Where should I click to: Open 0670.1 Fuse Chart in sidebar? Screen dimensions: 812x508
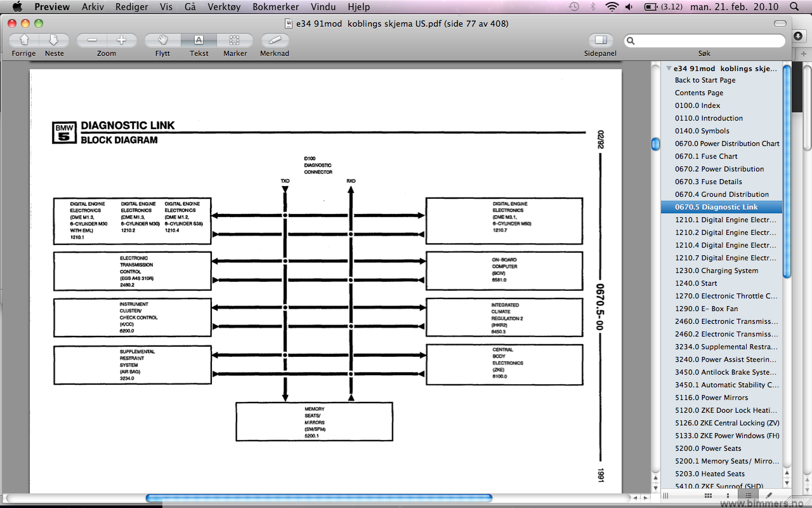coord(706,156)
